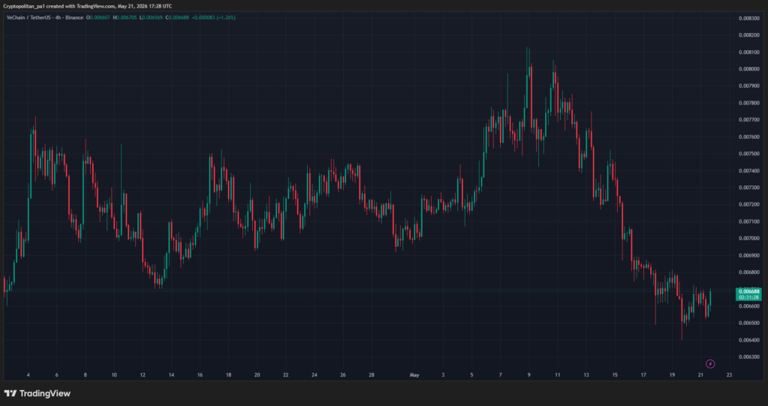Click price axis label 0.006900
The height and width of the screenshot is (406, 768).
(748, 255)
